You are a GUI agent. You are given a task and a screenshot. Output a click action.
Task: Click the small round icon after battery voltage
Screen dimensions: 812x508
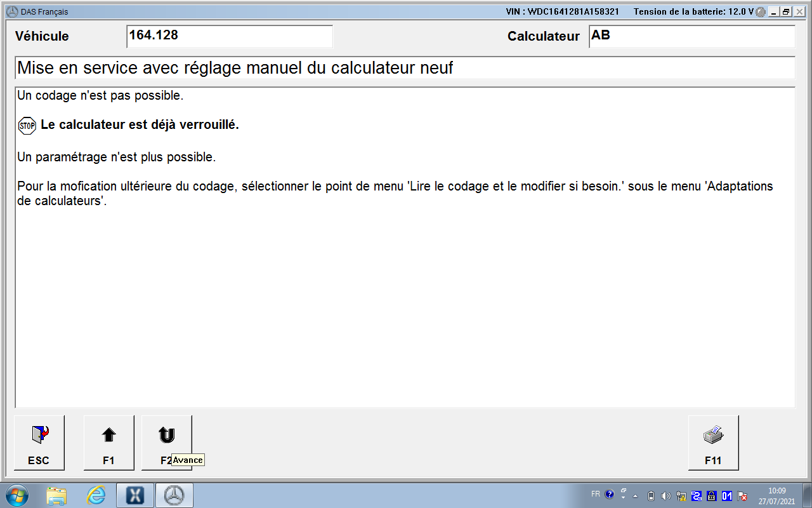pyautogui.click(x=761, y=12)
